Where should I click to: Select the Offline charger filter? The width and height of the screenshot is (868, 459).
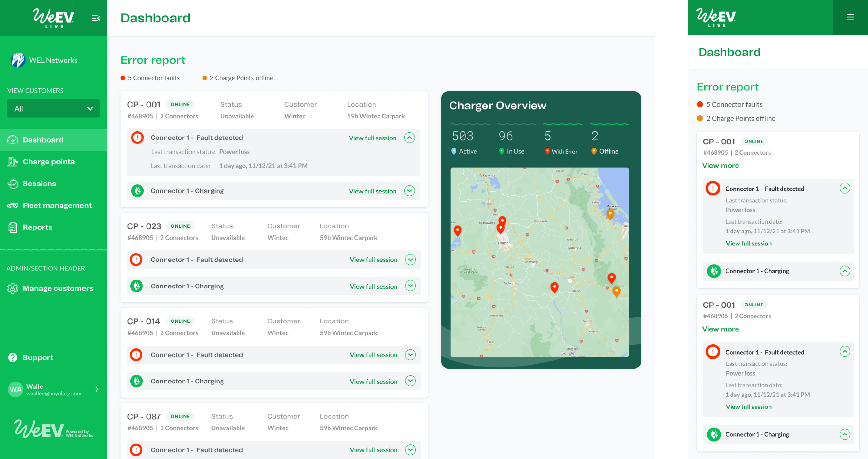605,151
